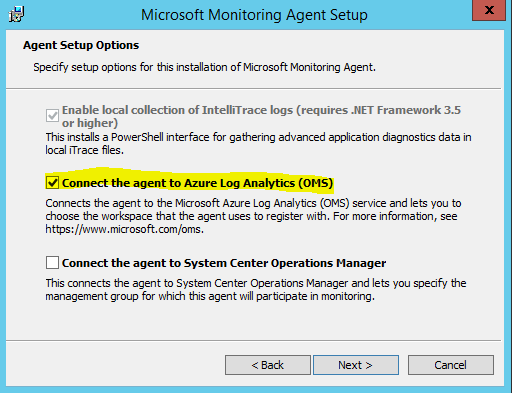Click the IntelliTrace logs option label text

[x=261, y=116]
